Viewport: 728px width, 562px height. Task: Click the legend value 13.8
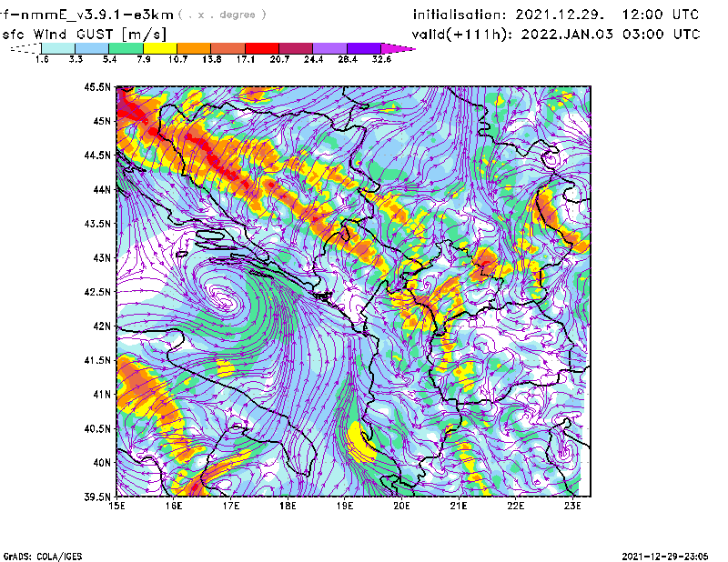pos(212,59)
